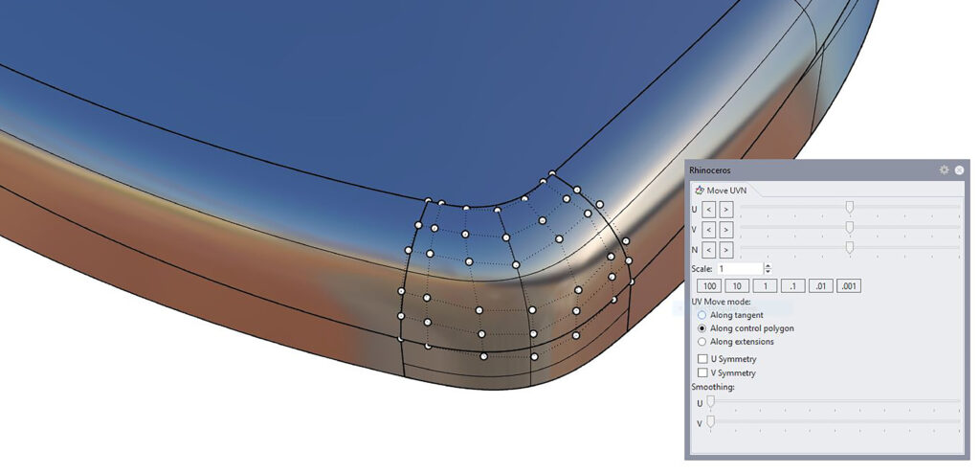Click the Rhinoceros panel title text
The height and width of the screenshot is (473, 980).
[709, 170]
